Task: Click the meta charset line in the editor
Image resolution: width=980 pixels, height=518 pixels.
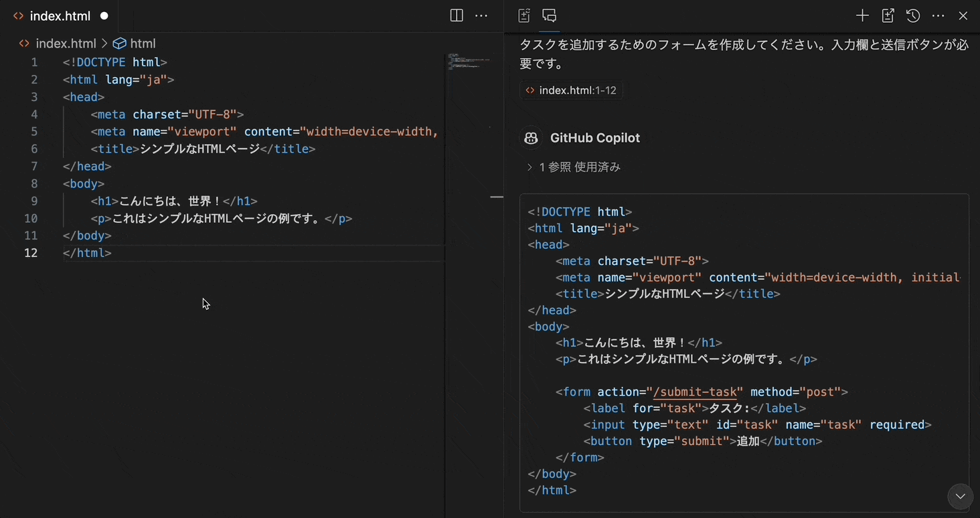Action: 167,114
